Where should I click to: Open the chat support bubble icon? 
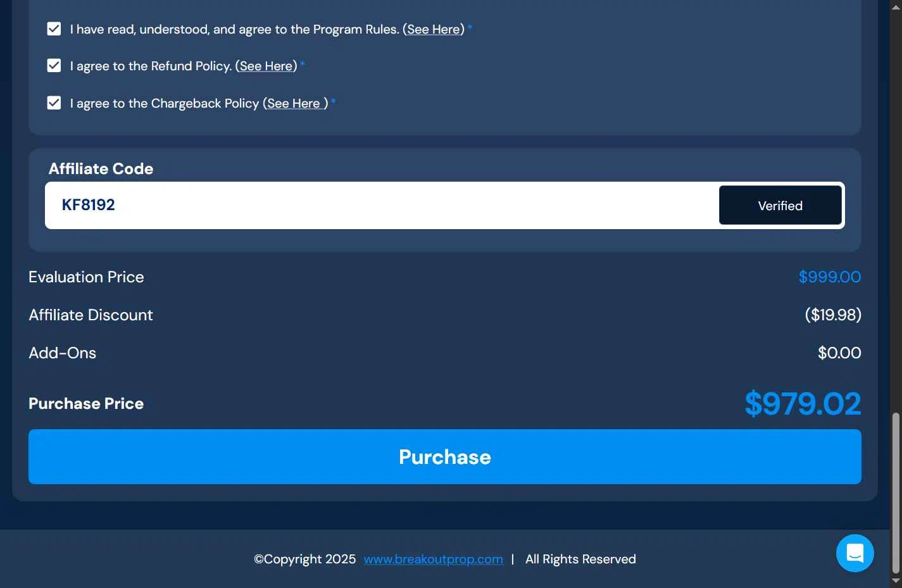(855, 553)
